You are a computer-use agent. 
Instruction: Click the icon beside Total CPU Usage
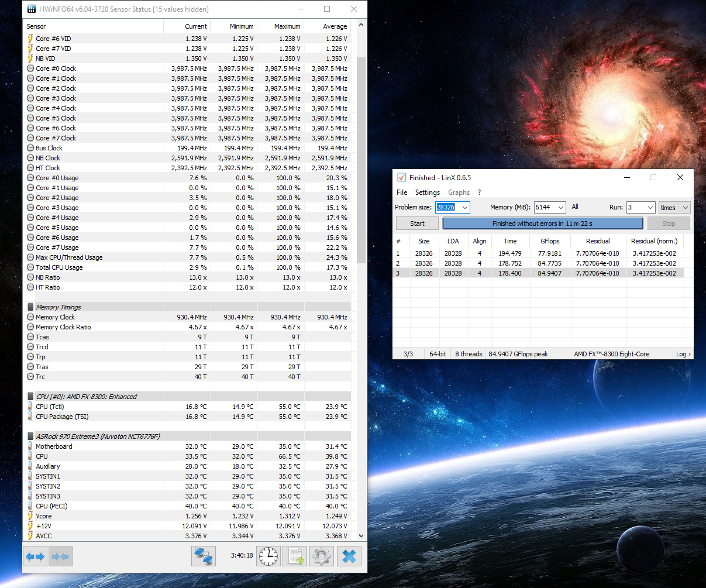coord(30,267)
